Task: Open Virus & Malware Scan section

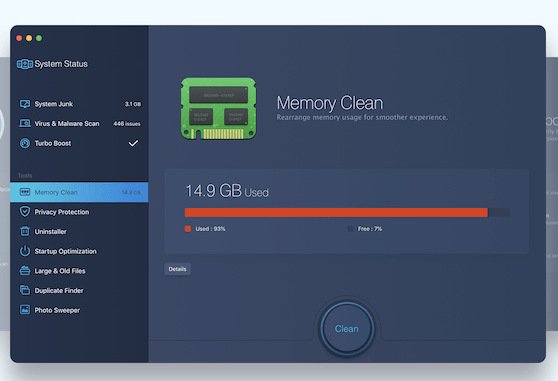Action: tap(79, 123)
